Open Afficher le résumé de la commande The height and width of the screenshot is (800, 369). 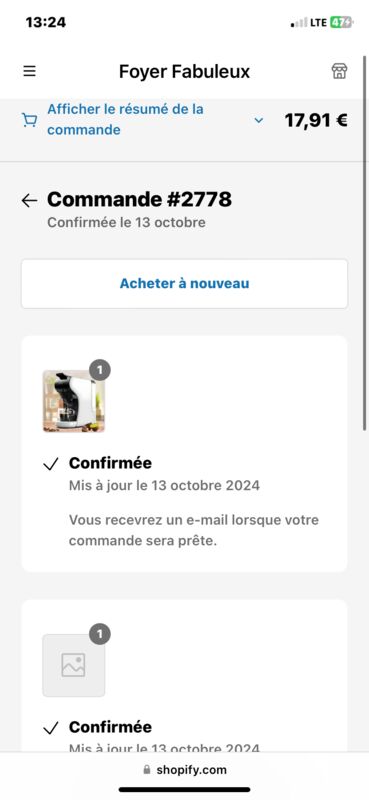point(126,119)
